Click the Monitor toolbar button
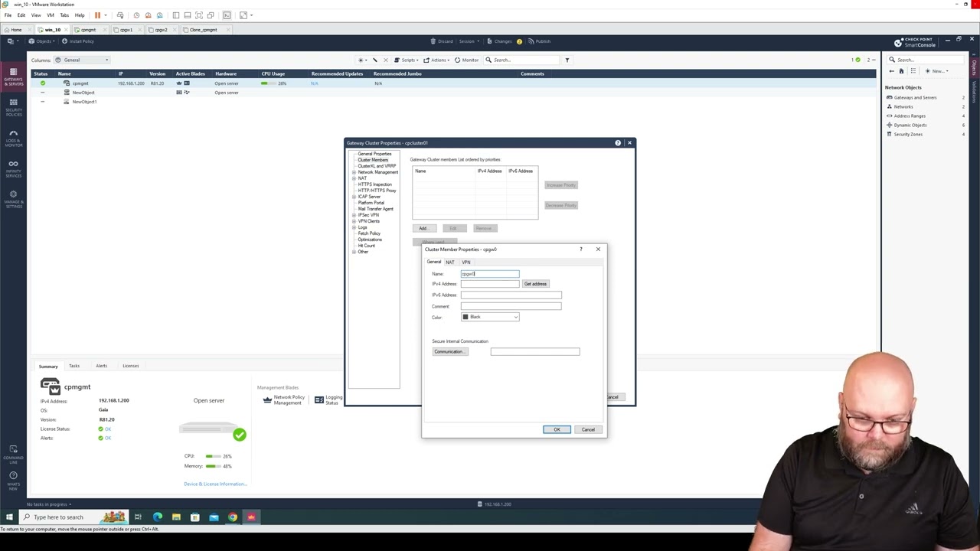The width and height of the screenshot is (980, 551). tap(466, 60)
